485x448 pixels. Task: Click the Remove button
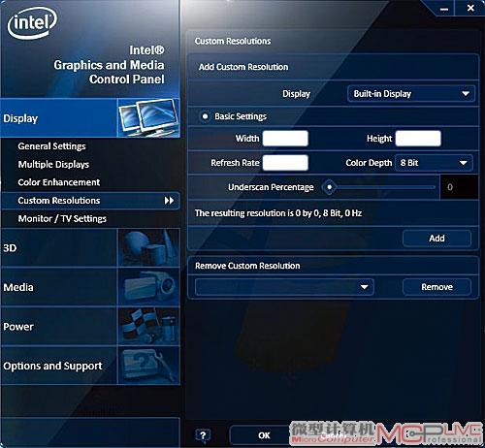[436, 287]
